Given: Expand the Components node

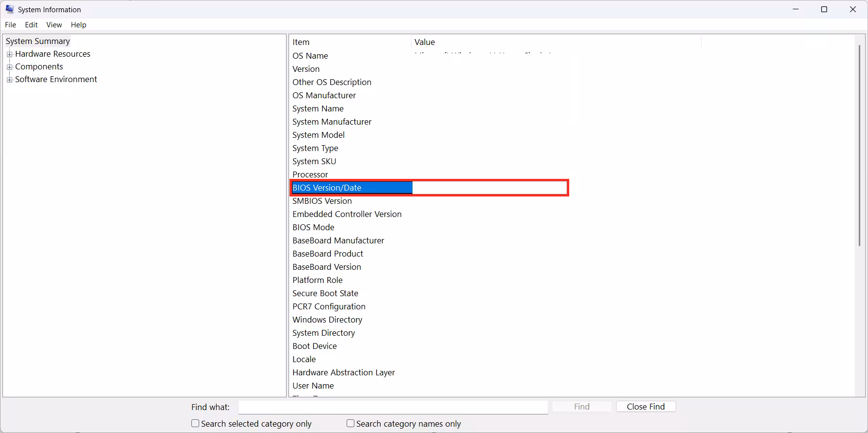Looking at the screenshot, I should (9, 67).
